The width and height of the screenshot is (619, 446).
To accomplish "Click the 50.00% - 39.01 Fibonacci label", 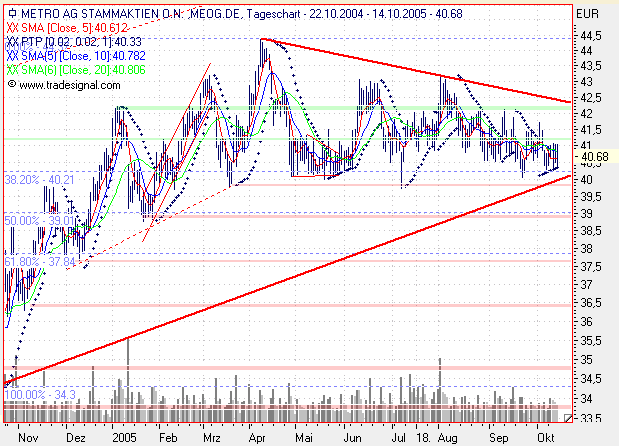I will coord(39,220).
